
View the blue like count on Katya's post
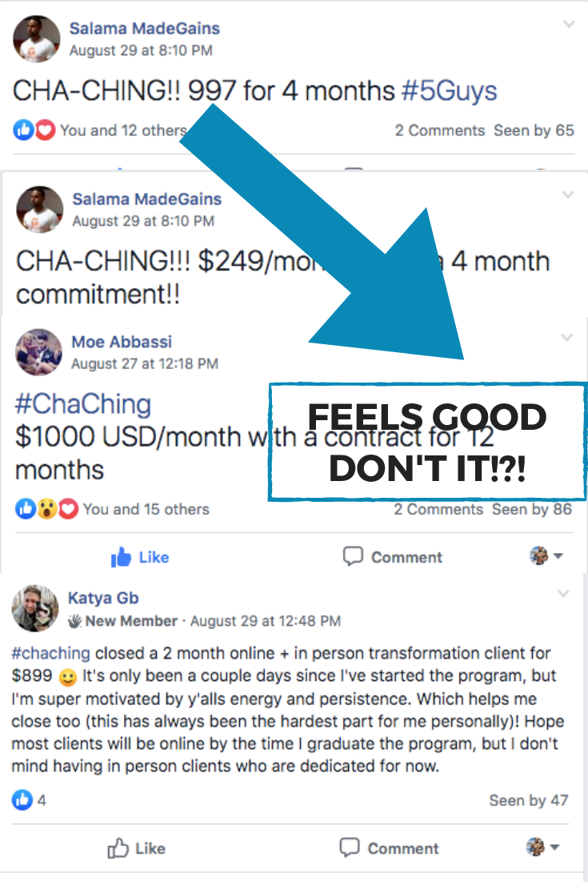tap(30, 800)
